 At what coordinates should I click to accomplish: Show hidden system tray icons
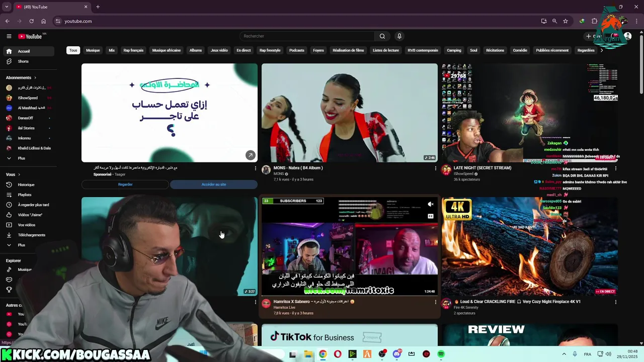pos(564,354)
